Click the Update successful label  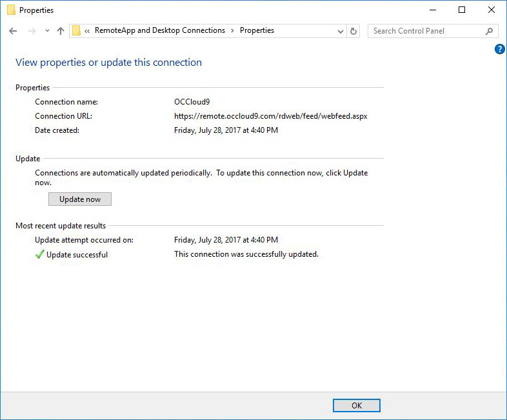[77, 255]
